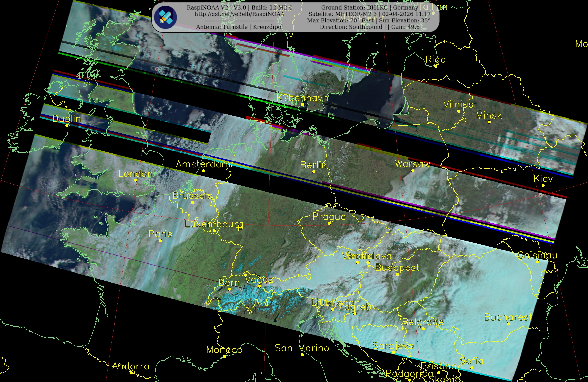Click the Satellite METEOR-M2 3 info line
The width and height of the screenshot is (588, 382).
(369, 14)
